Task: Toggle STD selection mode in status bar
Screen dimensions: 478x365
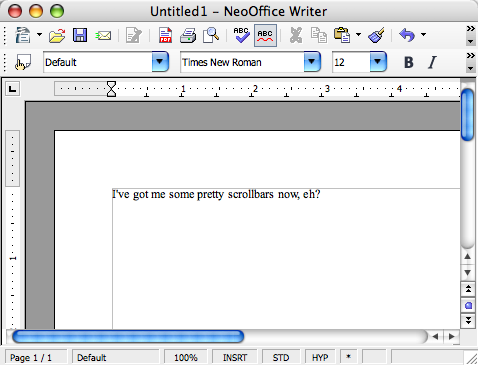Action: (x=281, y=357)
